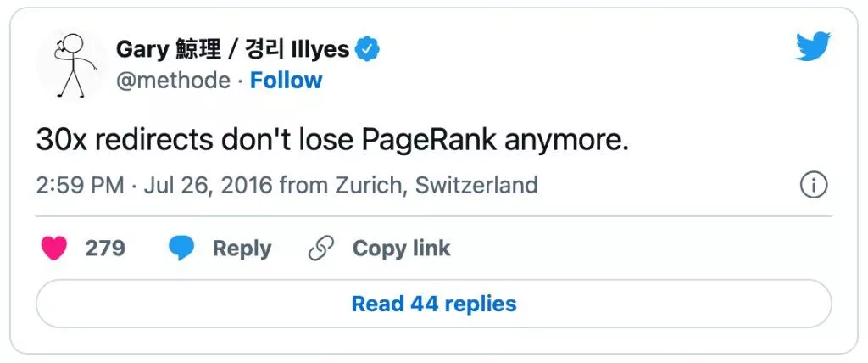Image resolution: width=868 pixels, height=363 pixels.
Task: Click the Reply text label
Action: (x=242, y=249)
